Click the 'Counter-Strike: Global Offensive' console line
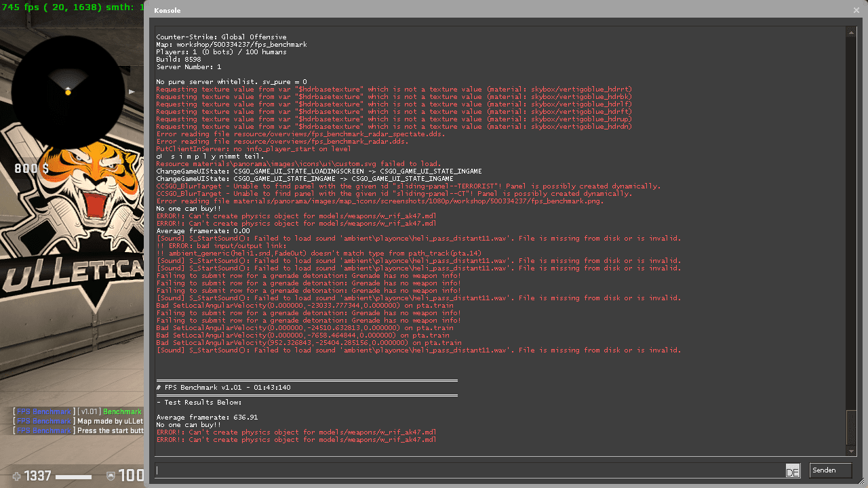This screenshot has width=868, height=488. pyautogui.click(x=221, y=37)
